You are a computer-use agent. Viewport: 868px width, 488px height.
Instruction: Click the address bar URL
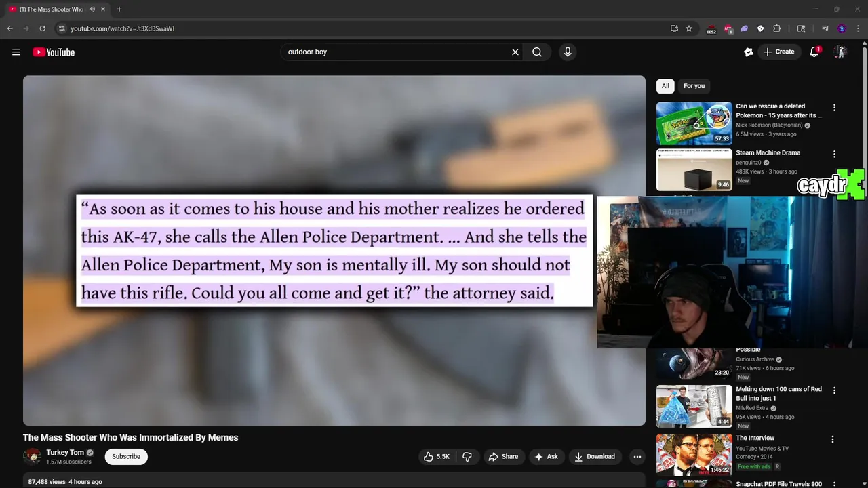[122, 28]
